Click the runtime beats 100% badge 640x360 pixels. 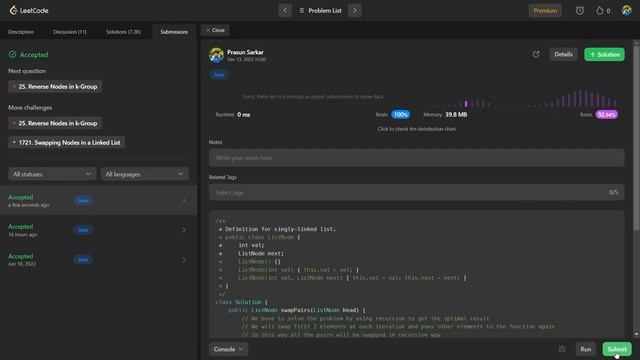click(x=400, y=115)
